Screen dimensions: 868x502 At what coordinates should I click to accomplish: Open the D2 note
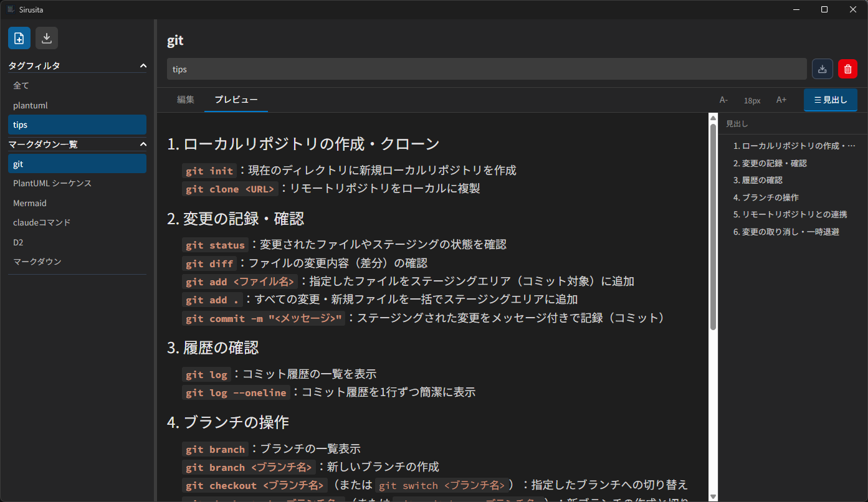click(77, 242)
